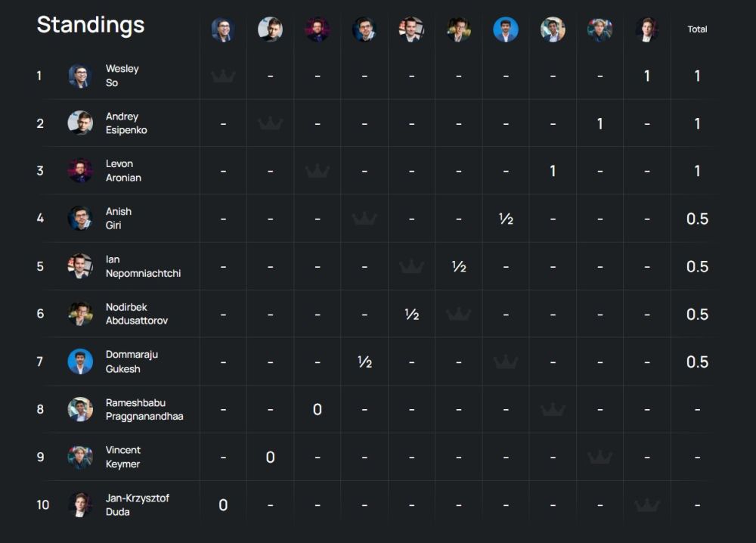Viewport: 756px width, 543px height.
Task: Click the ½ result in Dommaraju Gukesh's row
Action: tap(364, 361)
